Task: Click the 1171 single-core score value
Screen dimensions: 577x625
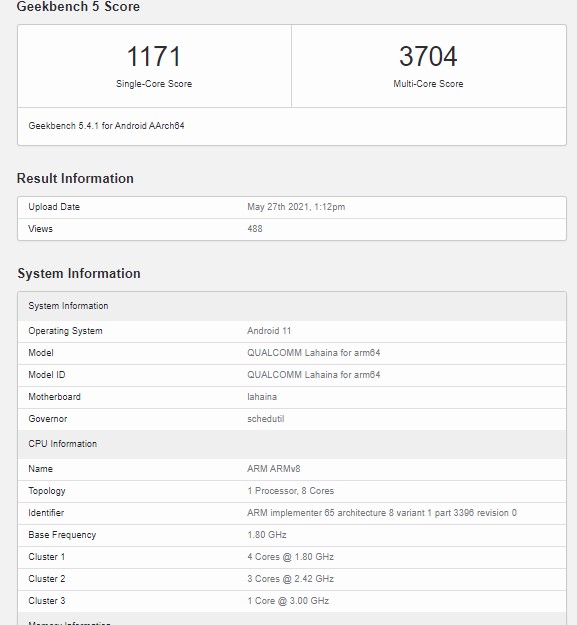Action: click(x=154, y=56)
